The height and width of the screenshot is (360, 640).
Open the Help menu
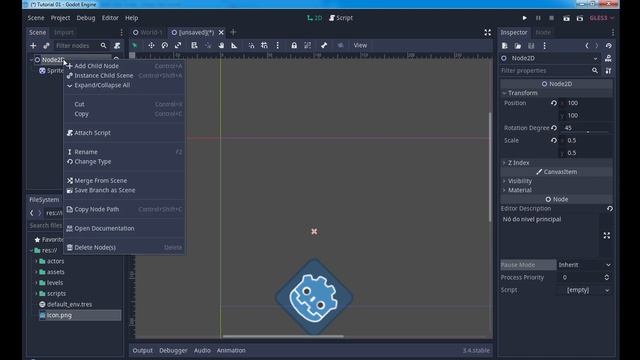[x=131, y=18]
